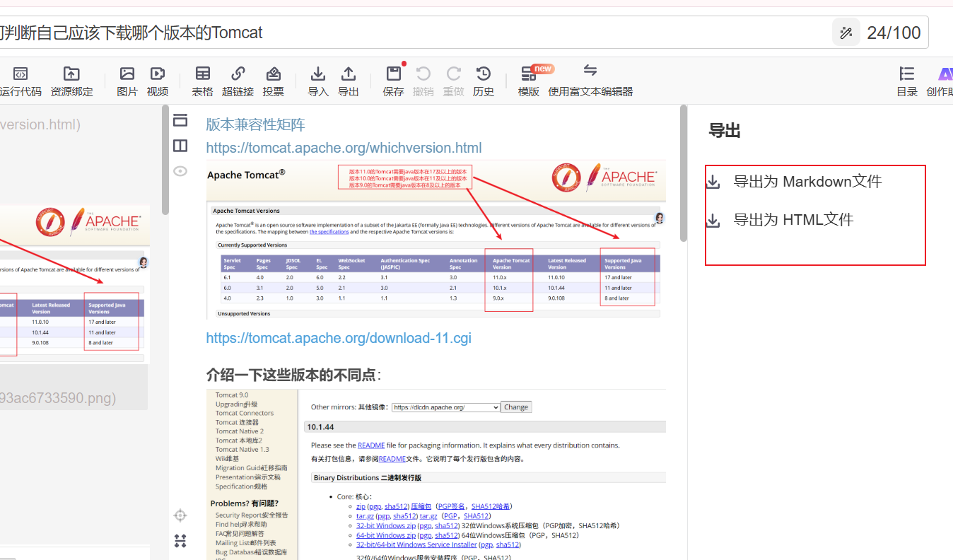
Task: Click the Apache logo image in editor pane
Action: [x=88, y=222]
